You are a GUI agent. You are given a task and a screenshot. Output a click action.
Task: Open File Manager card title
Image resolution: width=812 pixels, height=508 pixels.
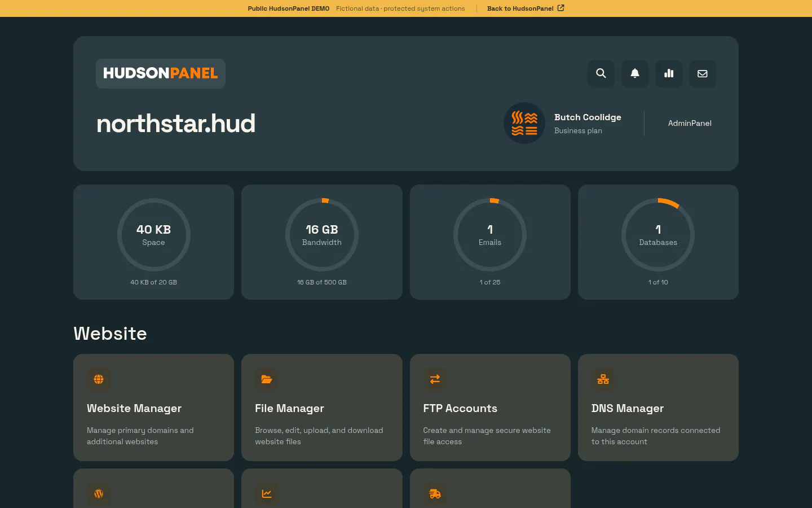point(289,408)
